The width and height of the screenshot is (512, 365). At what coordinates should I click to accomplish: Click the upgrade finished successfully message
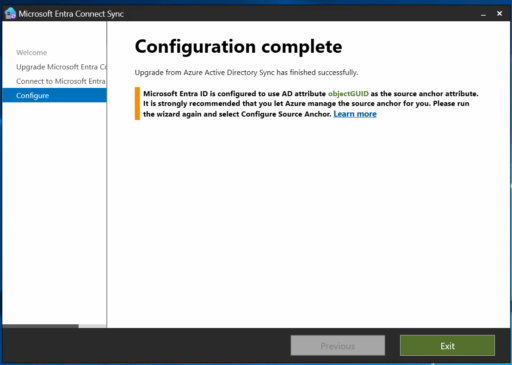point(246,72)
